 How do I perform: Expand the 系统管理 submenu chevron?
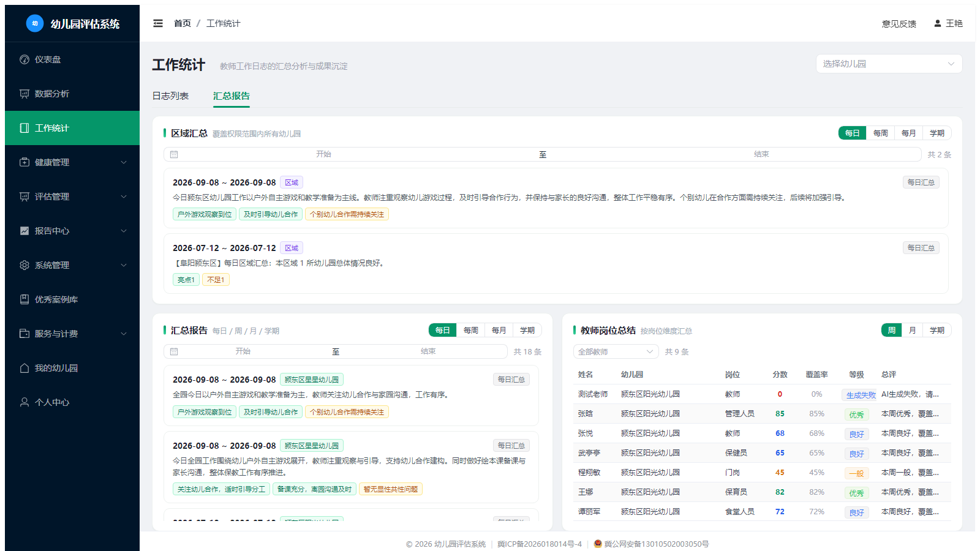pos(124,265)
